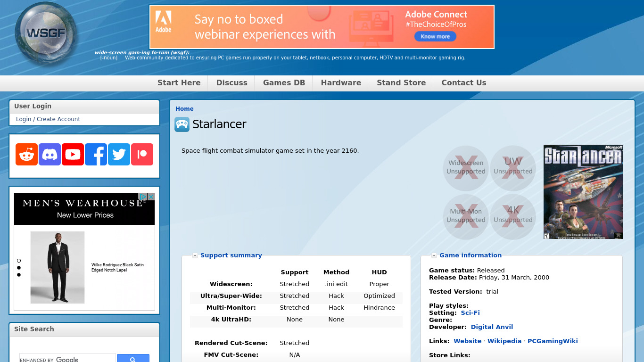The image size is (644, 362).
Task: Click the Login / Create Account link
Action: point(48,119)
